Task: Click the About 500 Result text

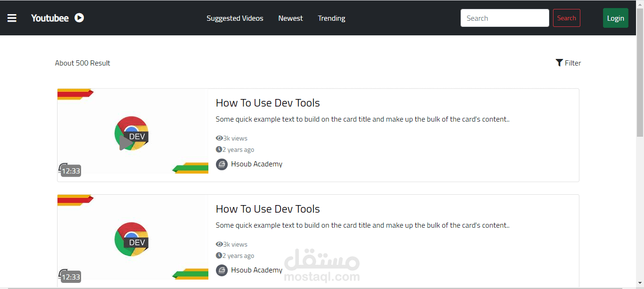Action: click(83, 63)
